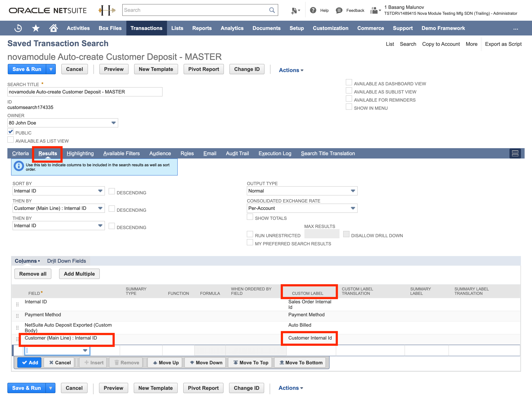
Task: Switch to the Highlighting tab
Action: pyautogui.click(x=80, y=154)
